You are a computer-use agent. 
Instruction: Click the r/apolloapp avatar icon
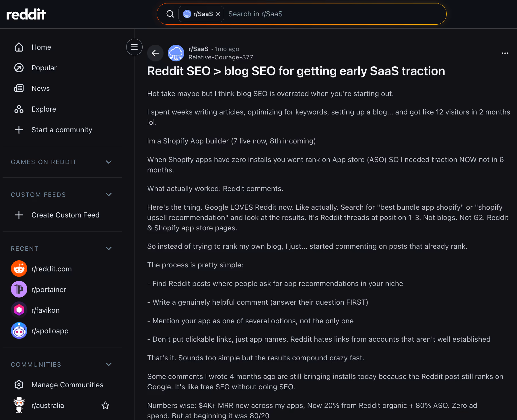[19, 331]
